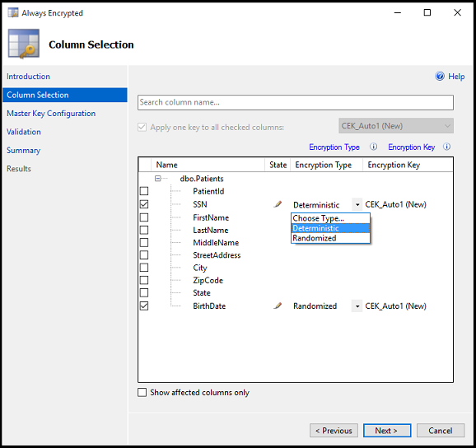
Task: Click the SSN row's CEK_Auto1 (New) key
Action: [x=395, y=204]
